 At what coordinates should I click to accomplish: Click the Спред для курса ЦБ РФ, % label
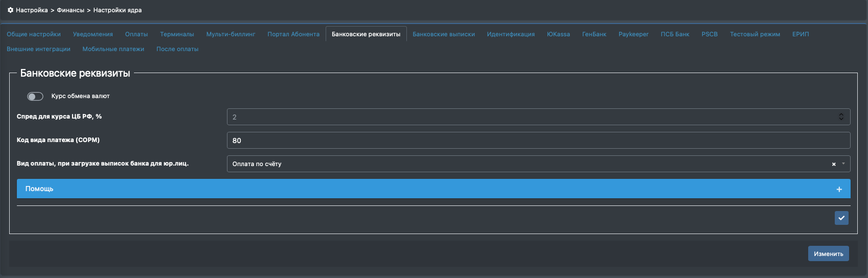click(59, 117)
